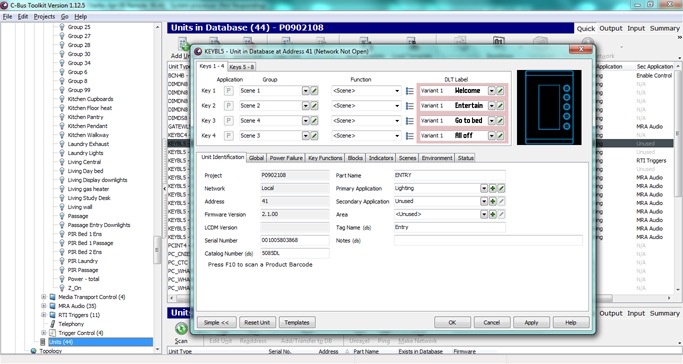
Task: Toggle the Key 2 application P button
Action: pyautogui.click(x=228, y=106)
